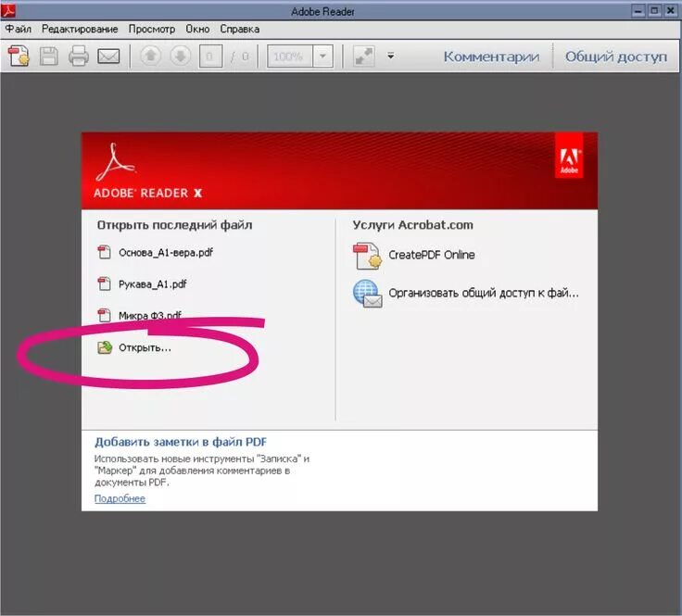
Task: Open the Просмотр menu
Action: point(151,29)
